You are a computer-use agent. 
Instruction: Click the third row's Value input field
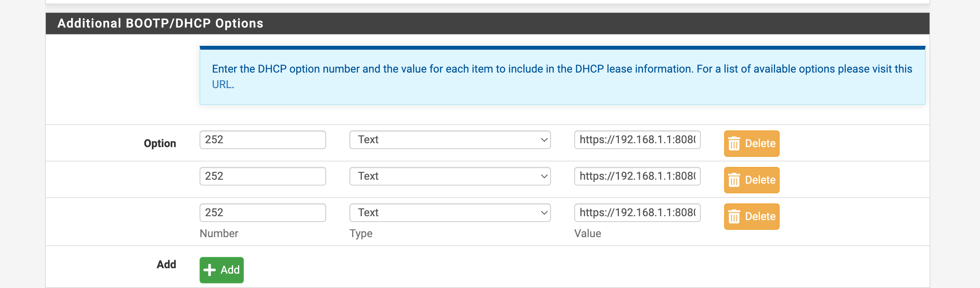coord(637,213)
